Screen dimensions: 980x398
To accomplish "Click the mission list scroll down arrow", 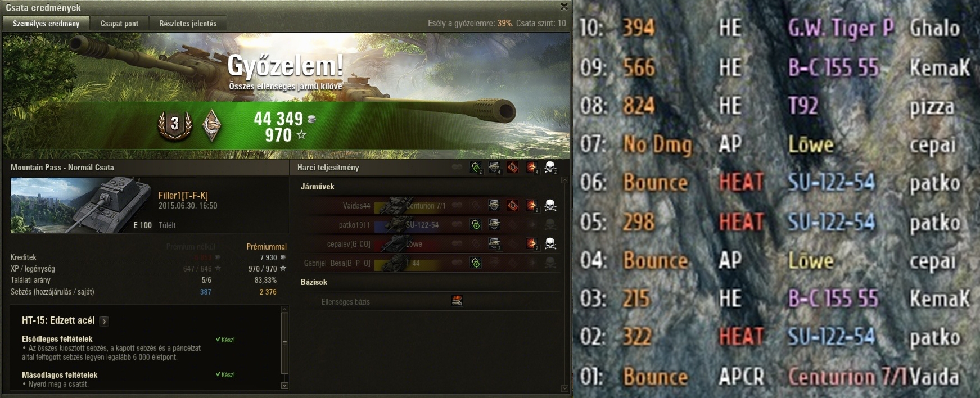I will coord(284,386).
